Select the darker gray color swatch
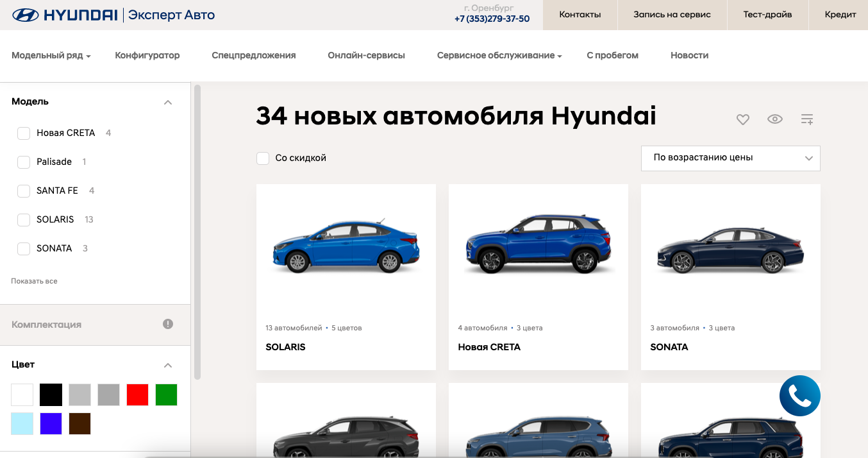 tap(109, 394)
